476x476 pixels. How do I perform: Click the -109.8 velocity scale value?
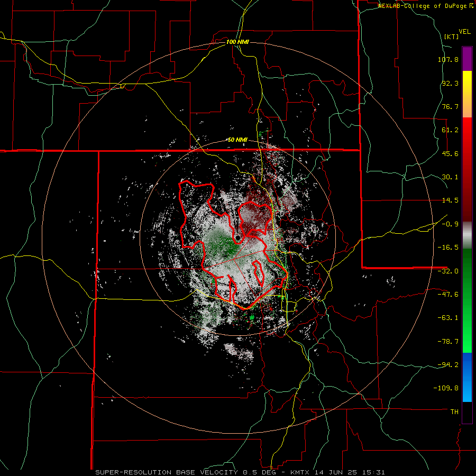point(446,388)
